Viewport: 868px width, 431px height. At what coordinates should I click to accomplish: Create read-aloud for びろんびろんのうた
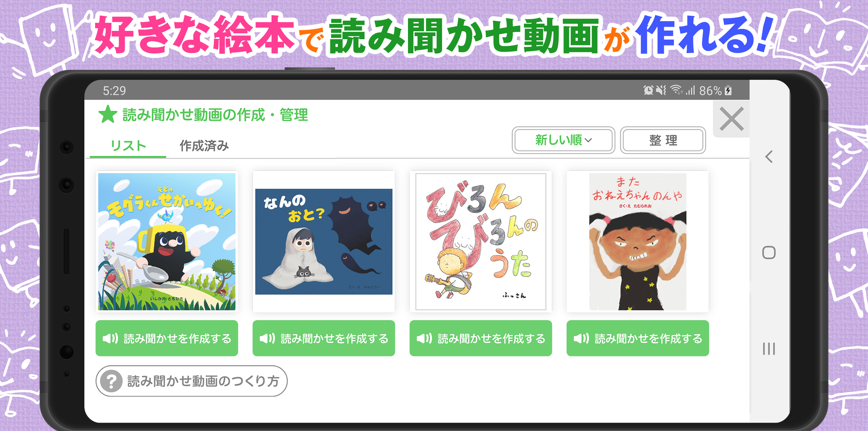[x=481, y=338]
